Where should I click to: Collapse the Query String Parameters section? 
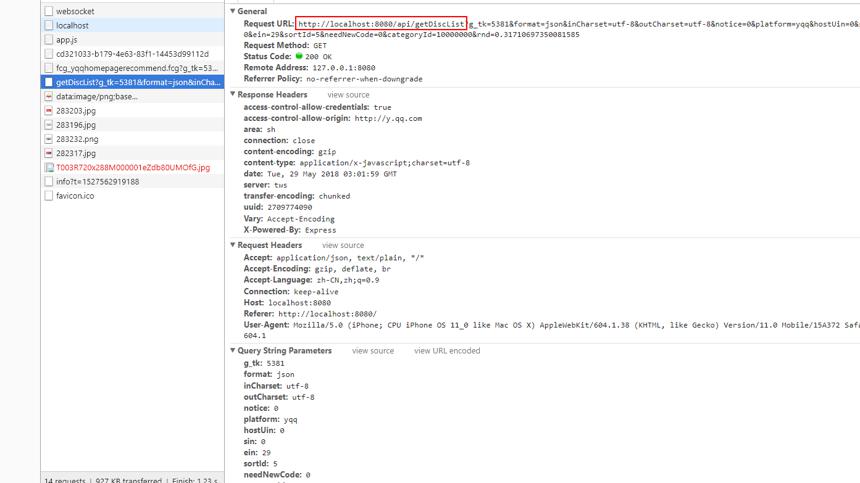(233, 350)
